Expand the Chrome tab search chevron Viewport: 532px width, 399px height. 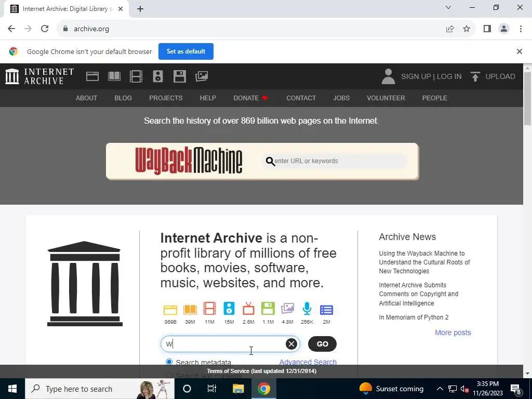[448, 7]
